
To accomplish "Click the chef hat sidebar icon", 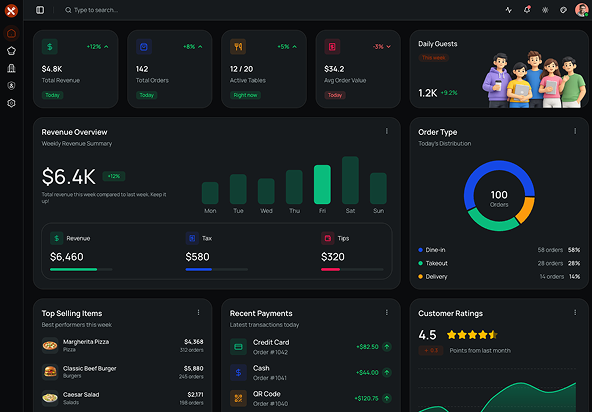I will (x=11, y=51).
